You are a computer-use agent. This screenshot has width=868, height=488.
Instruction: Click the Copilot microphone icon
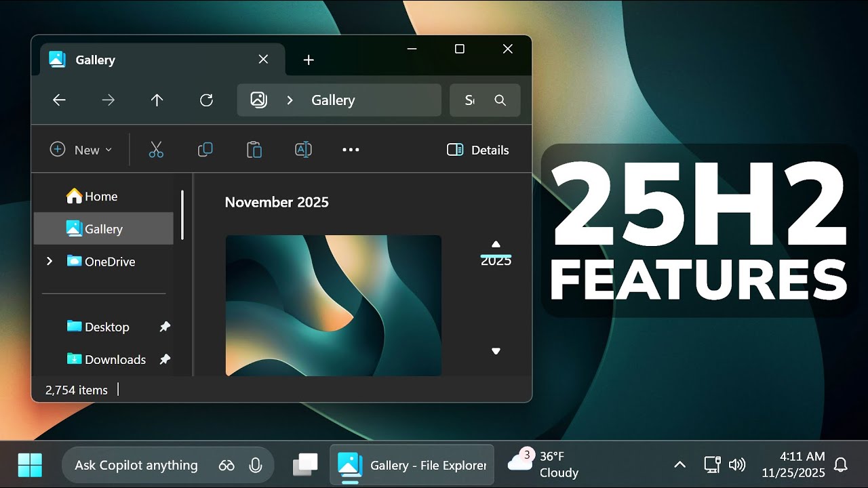[256, 465]
